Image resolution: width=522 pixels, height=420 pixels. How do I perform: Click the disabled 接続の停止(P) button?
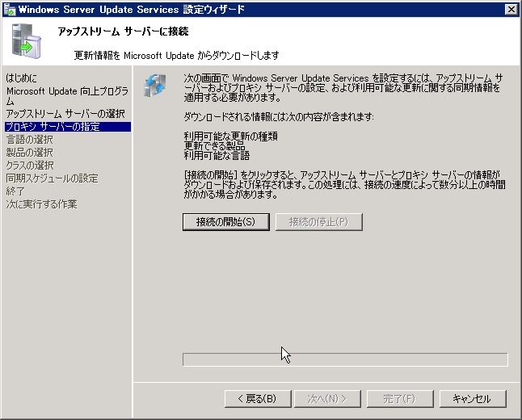[x=318, y=221]
